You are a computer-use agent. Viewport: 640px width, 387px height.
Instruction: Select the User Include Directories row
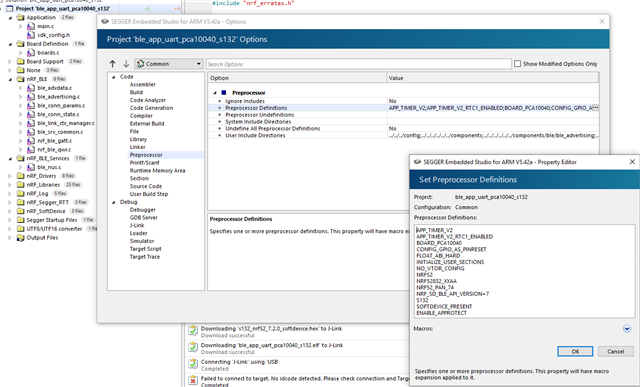(x=403, y=136)
